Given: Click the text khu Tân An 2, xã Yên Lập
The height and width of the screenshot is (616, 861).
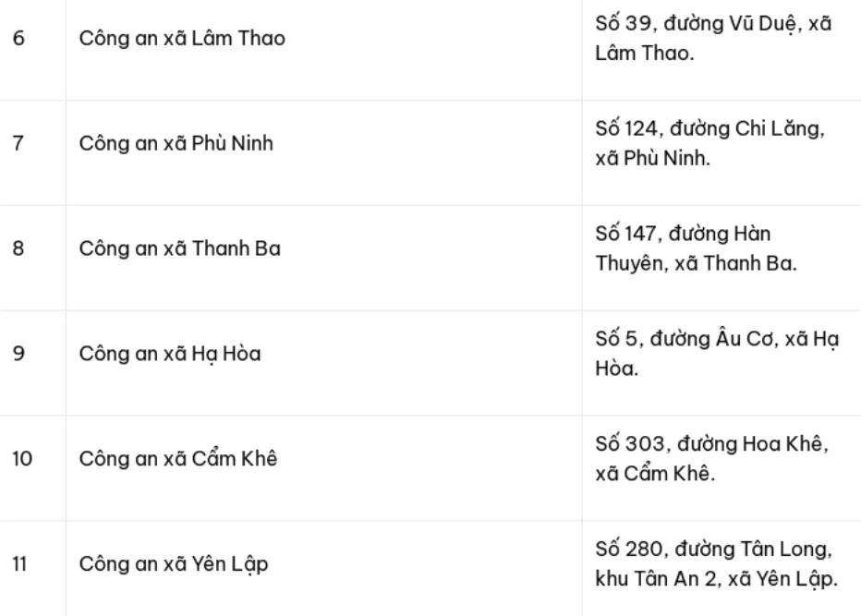Looking at the screenshot, I should tap(717, 579).
